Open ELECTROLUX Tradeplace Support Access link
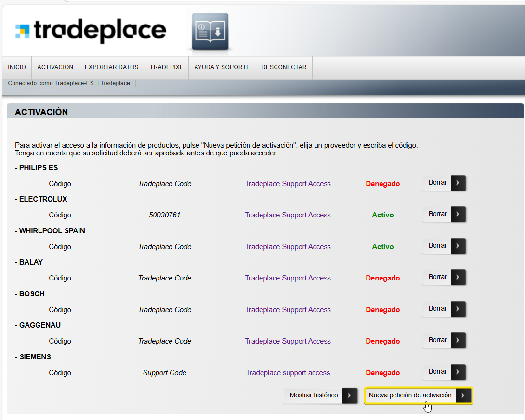Viewport: 525px width, 420px height. click(x=288, y=215)
